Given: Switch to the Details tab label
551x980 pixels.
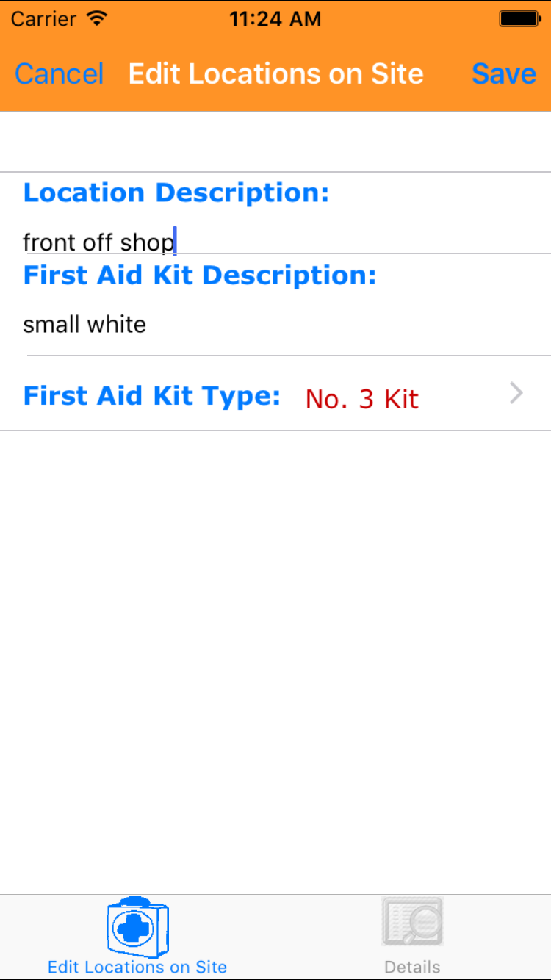Looking at the screenshot, I should click(x=412, y=967).
